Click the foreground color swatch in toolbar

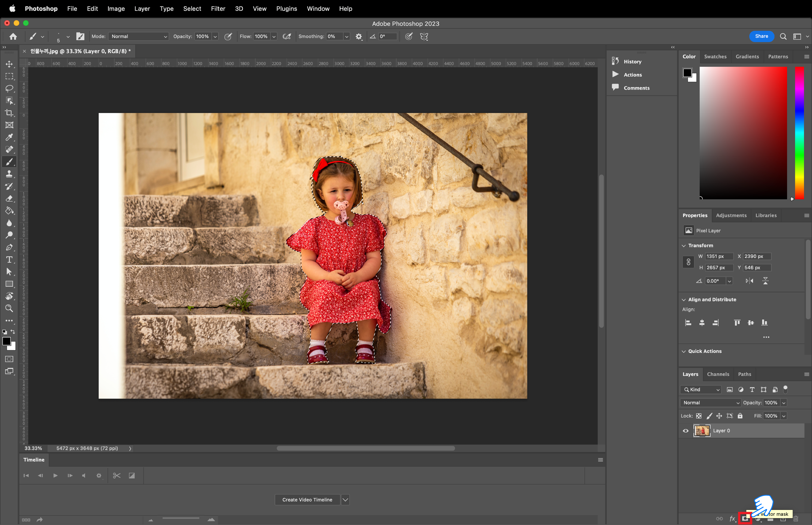tap(6, 341)
